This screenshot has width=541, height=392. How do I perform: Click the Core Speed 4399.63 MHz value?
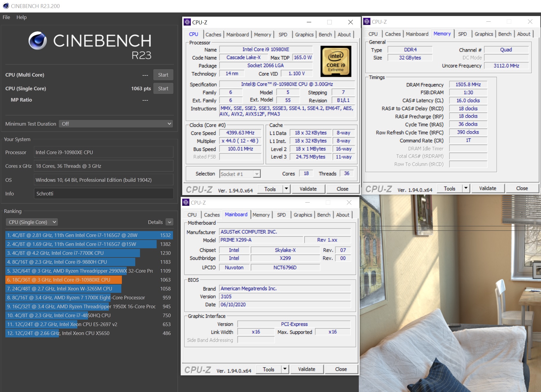(240, 133)
